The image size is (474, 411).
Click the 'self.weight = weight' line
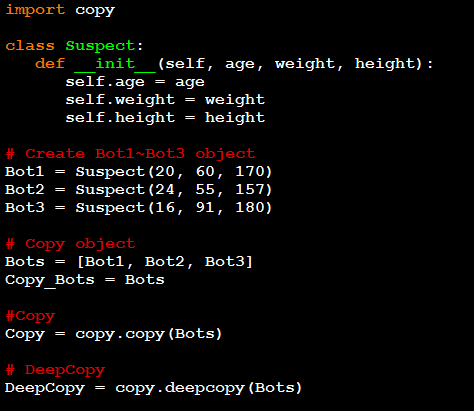(x=165, y=100)
